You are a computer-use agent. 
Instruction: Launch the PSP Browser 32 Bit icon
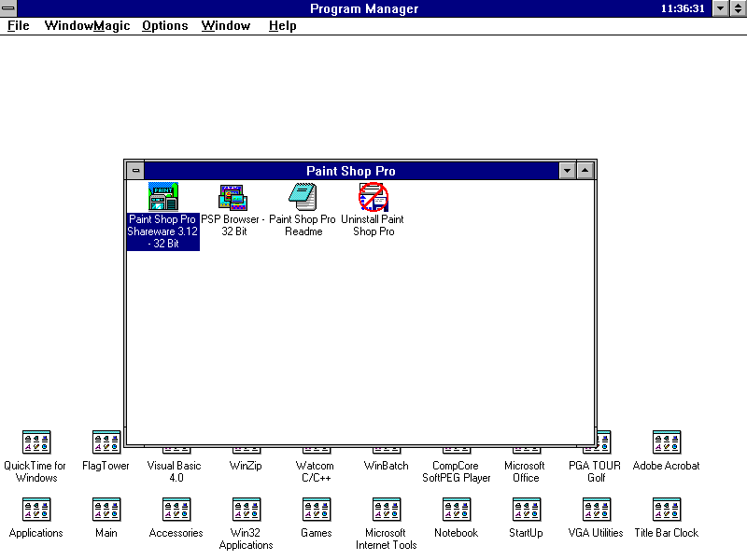[233, 197]
